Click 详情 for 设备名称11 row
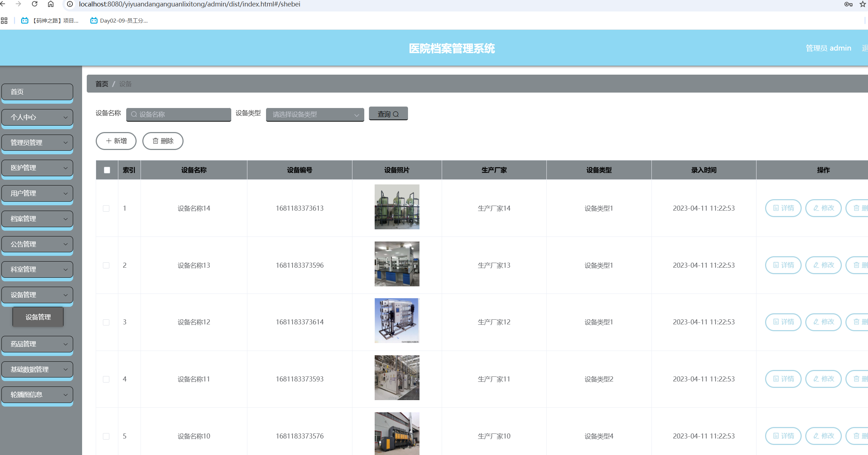 pos(783,379)
